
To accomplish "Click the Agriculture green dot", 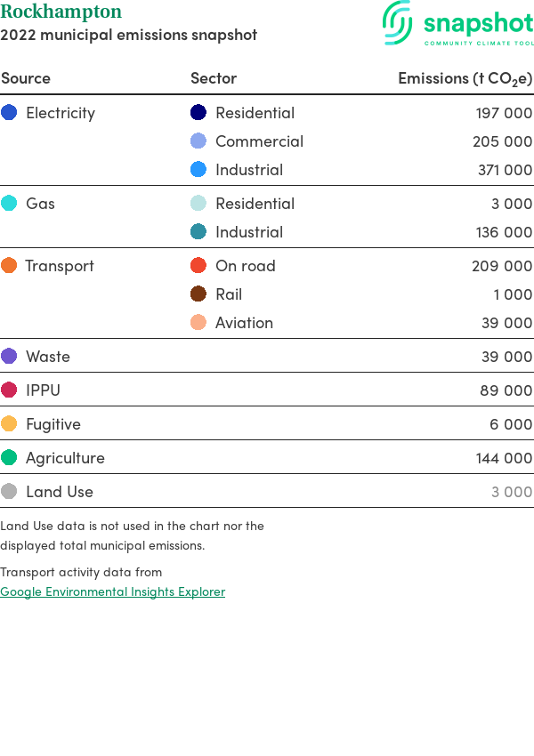I will point(9,457).
